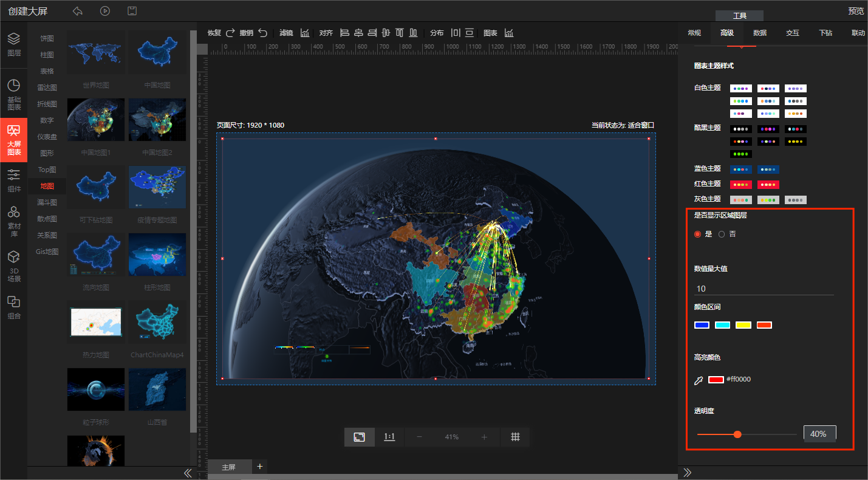Select the 主屏 screen tab
The width and height of the screenshot is (868, 480).
pos(229,467)
